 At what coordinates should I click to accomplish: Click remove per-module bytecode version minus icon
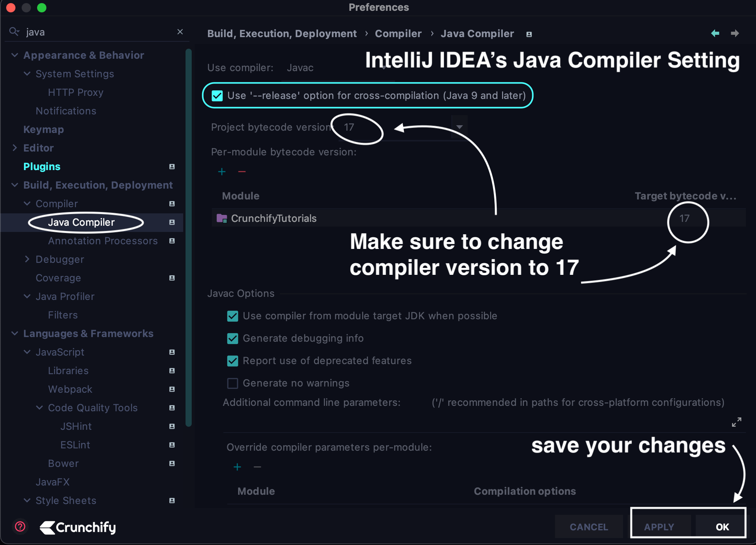242,172
